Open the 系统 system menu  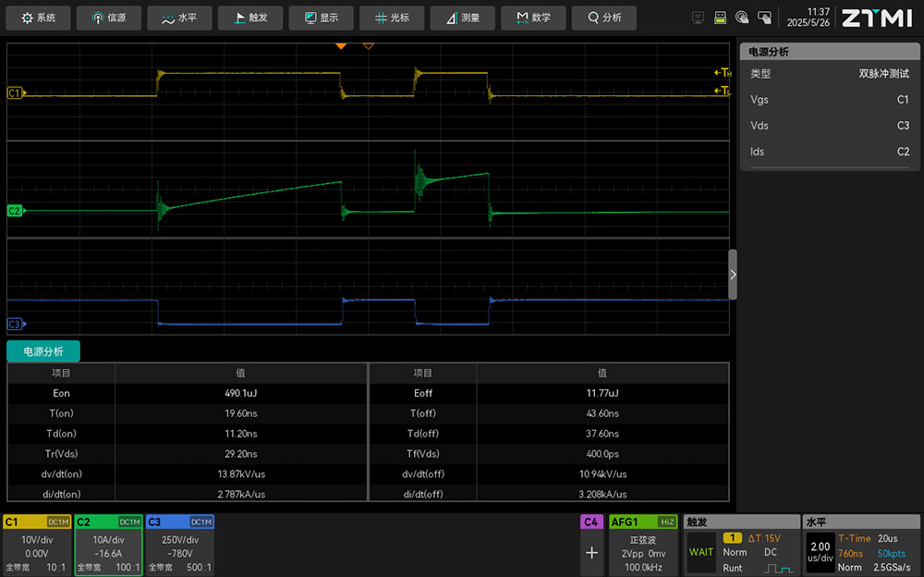[39, 18]
